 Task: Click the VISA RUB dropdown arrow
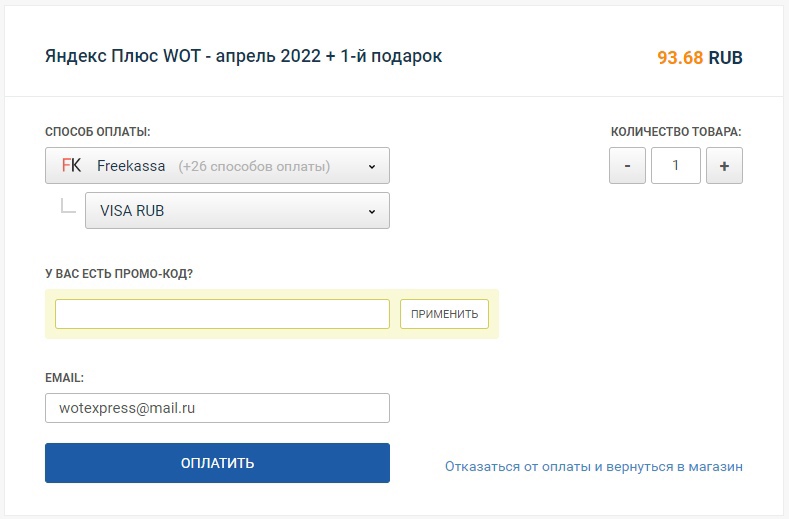[x=371, y=212]
